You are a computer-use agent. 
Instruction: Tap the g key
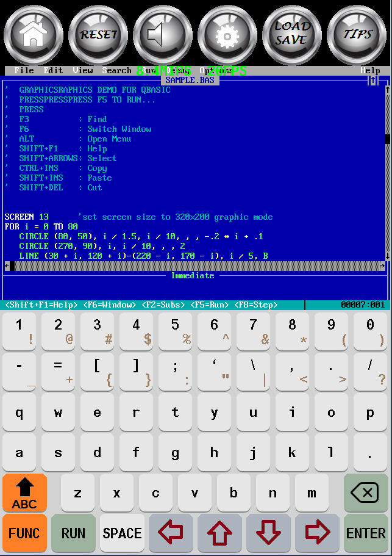coord(175,452)
